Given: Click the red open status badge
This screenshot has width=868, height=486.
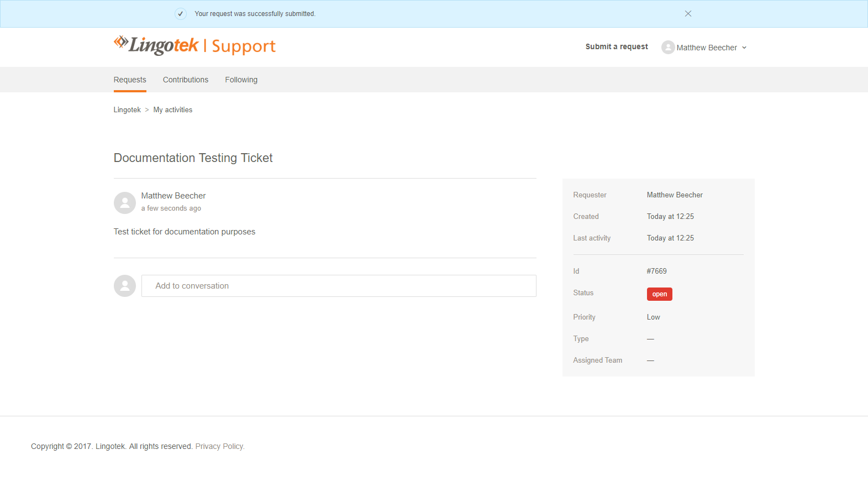Looking at the screenshot, I should [x=660, y=294].
